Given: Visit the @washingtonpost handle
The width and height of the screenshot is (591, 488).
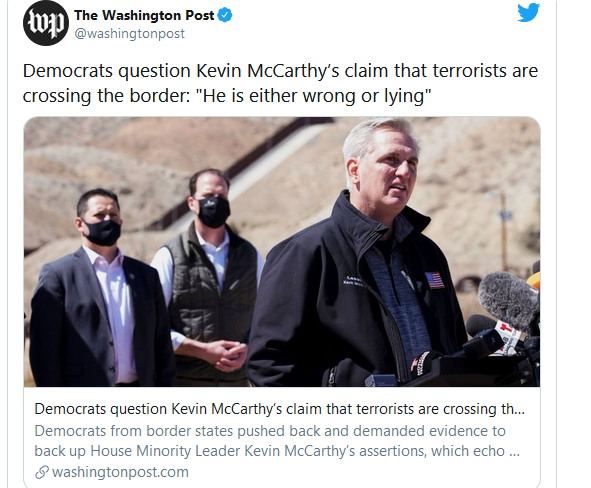Looking at the screenshot, I should (130, 34).
